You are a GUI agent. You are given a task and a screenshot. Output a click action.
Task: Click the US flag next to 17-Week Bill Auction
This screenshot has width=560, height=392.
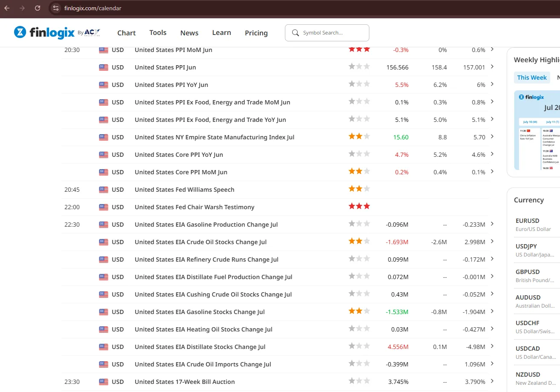click(104, 382)
